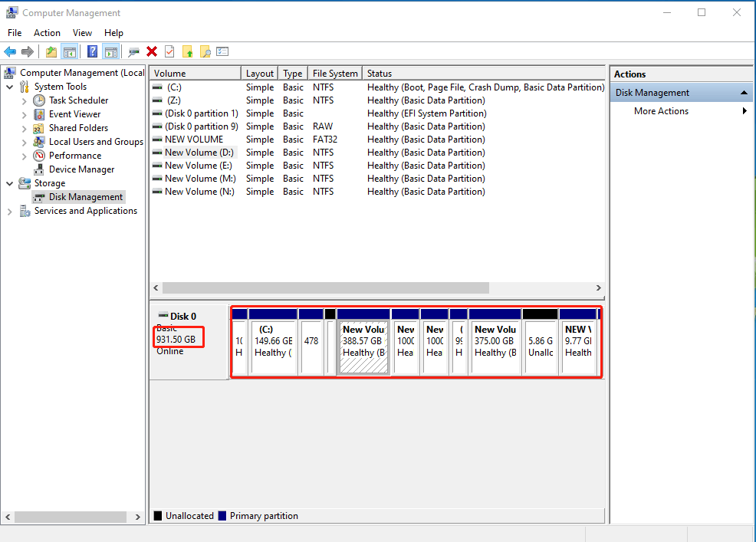The width and height of the screenshot is (756, 542).
Task: Click the Local Users and Groups icon
Action: coord(39,142)
